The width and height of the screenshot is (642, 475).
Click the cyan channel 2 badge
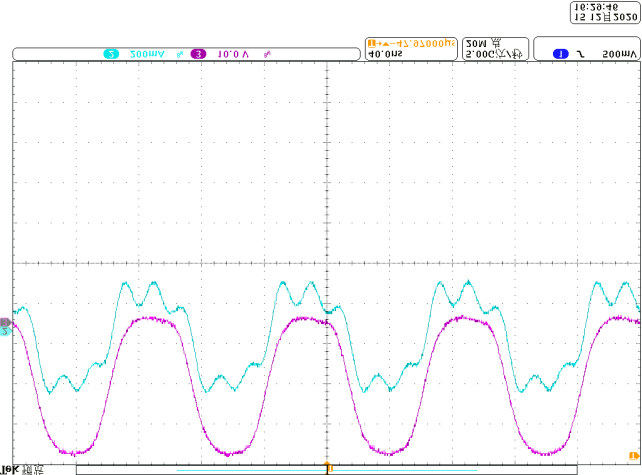[111, 53]
